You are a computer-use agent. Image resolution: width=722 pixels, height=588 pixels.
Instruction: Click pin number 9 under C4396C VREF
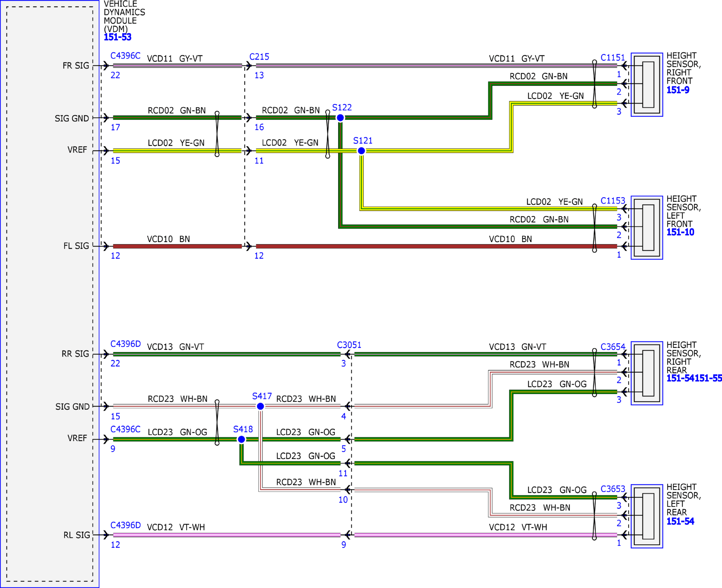pyautogui.click(x=113, y=449)
